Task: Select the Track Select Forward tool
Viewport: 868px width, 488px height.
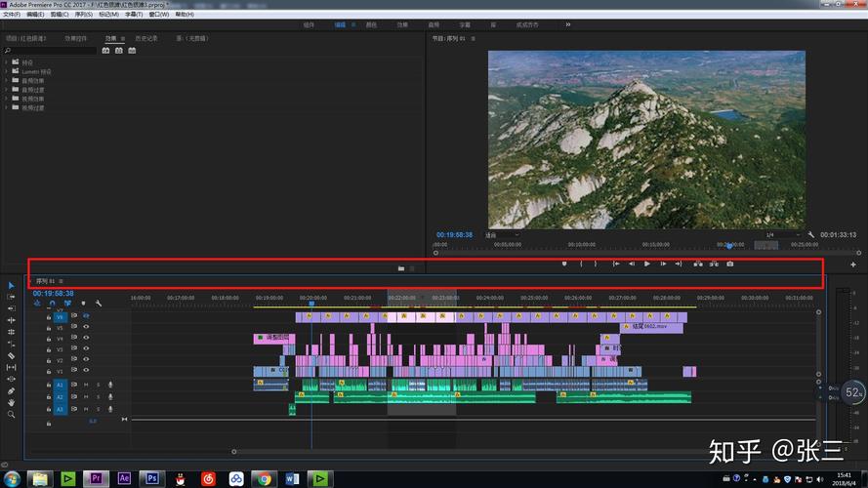Action: point(11,297)
